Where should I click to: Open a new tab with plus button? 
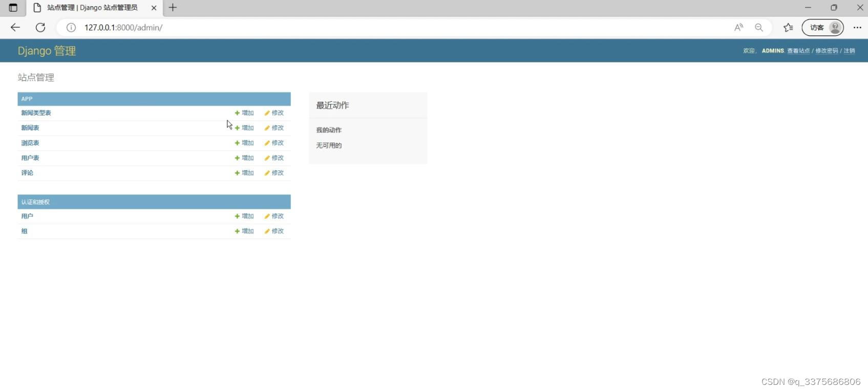coord(173,8)
